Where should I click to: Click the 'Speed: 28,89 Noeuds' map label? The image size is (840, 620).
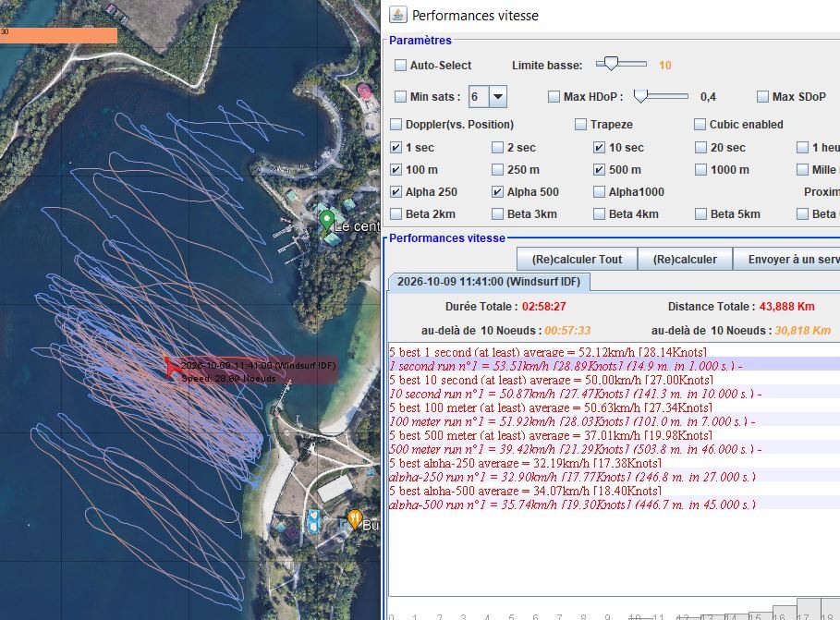(229, 378)
